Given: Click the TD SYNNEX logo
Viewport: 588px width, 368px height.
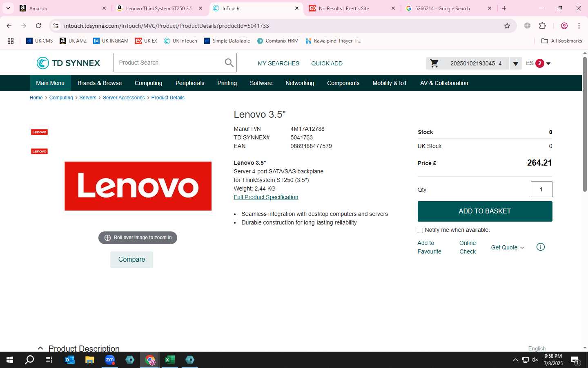Looking at the screenshot, I should [68, 63].
